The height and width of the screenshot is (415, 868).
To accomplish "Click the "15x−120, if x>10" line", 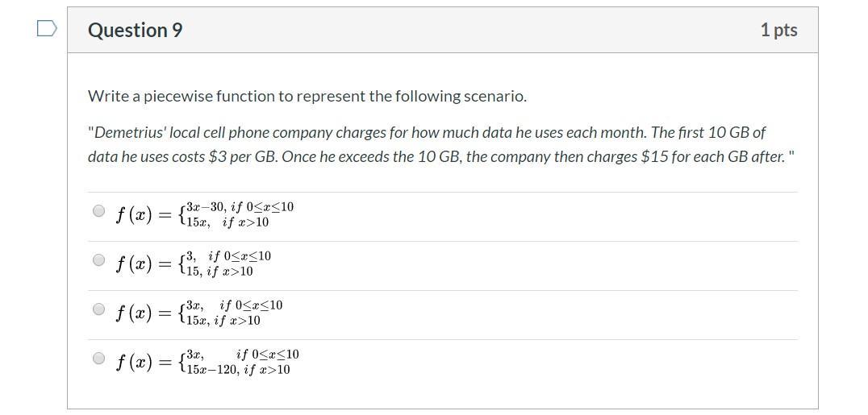I will click(x=238, y=370).
